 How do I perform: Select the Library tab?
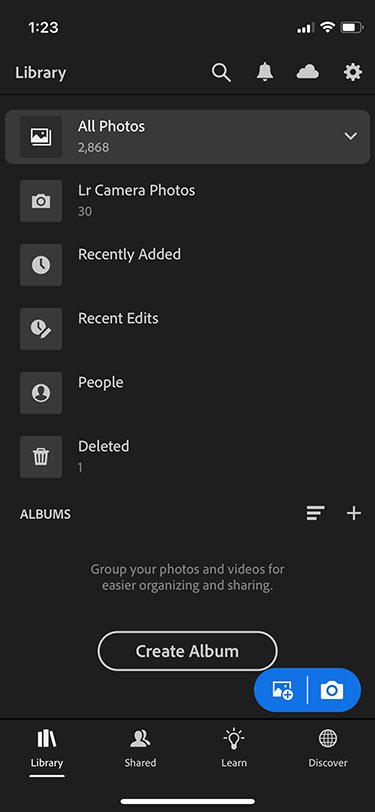point(47,748)
